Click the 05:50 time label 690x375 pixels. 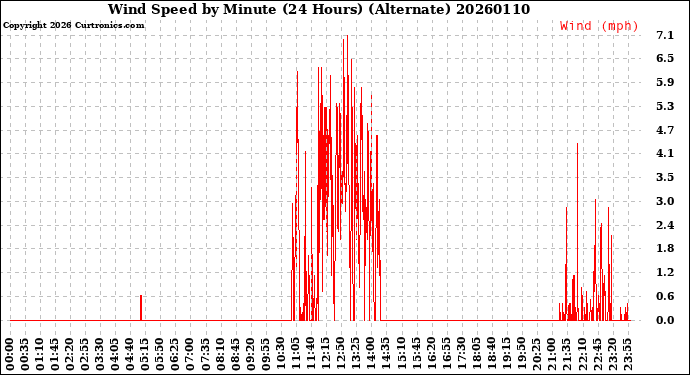click(x=161, y=354)
